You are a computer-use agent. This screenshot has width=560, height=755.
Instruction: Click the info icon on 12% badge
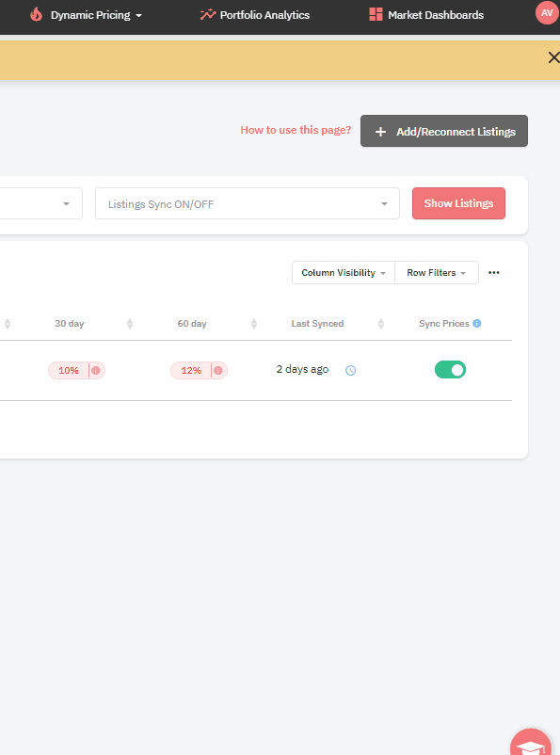pos(218,370)
